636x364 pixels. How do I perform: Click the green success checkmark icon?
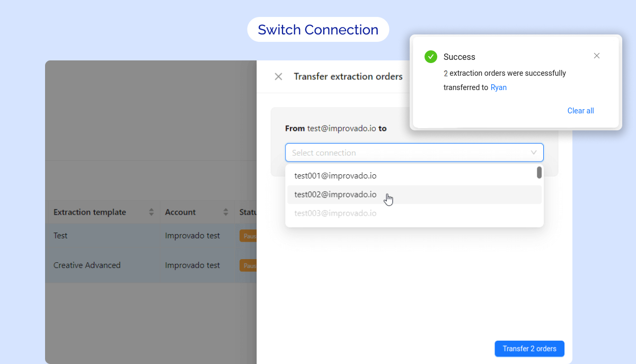coord(431,57)
